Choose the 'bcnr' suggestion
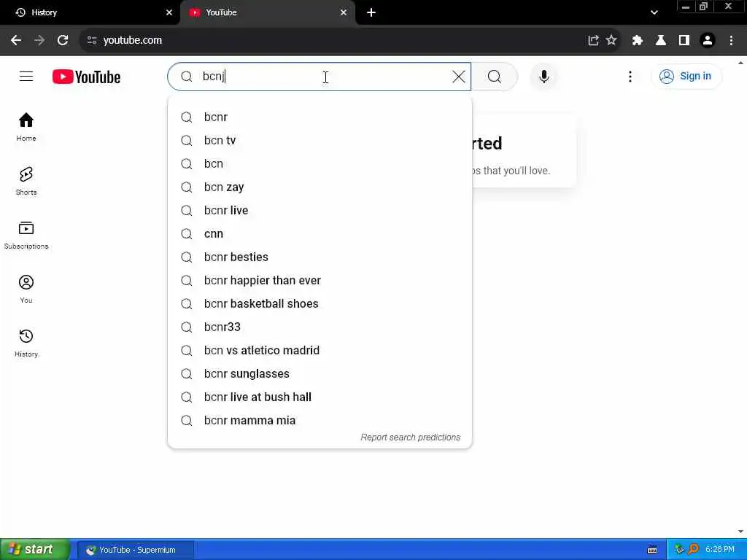The height and width of the screenshot is (560, 747). (x=320, y=117)
